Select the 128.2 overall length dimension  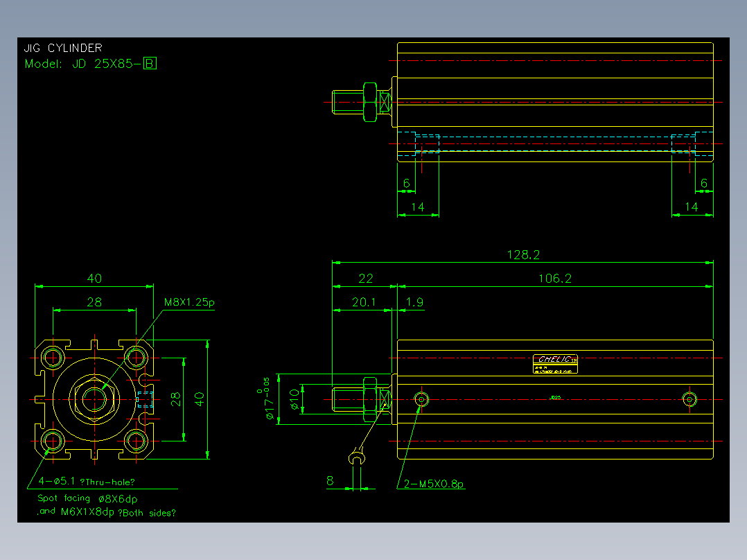click(x=523, y=255)
